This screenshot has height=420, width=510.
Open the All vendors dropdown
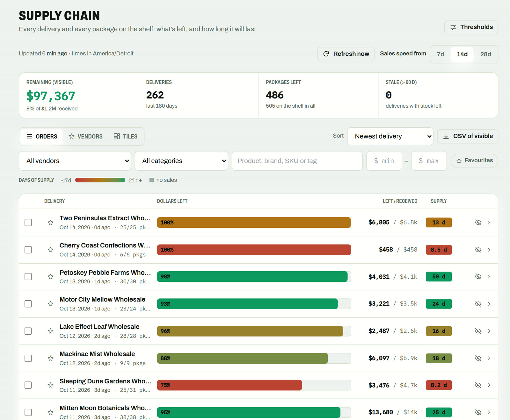tap(75, 161)
